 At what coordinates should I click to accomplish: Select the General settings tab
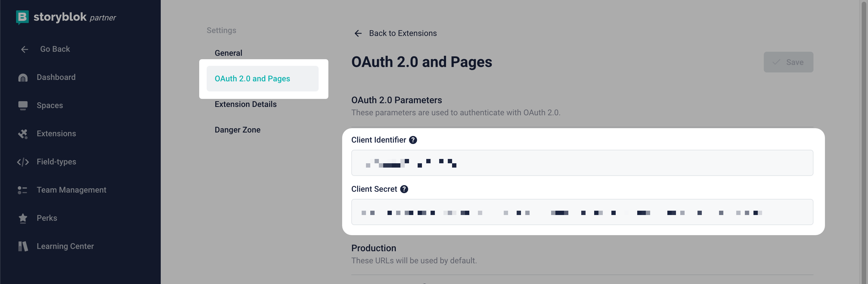[228, 53]
